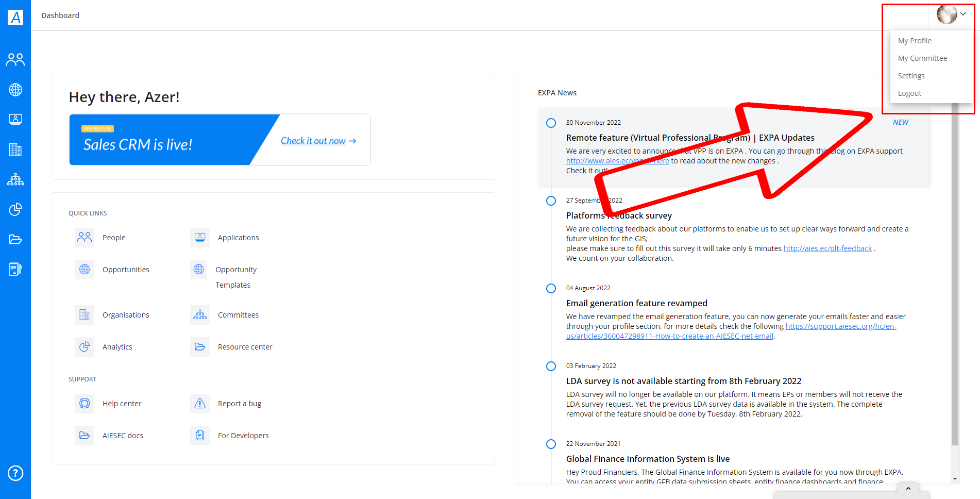Open documents icon at sidebar bottom

15,269
